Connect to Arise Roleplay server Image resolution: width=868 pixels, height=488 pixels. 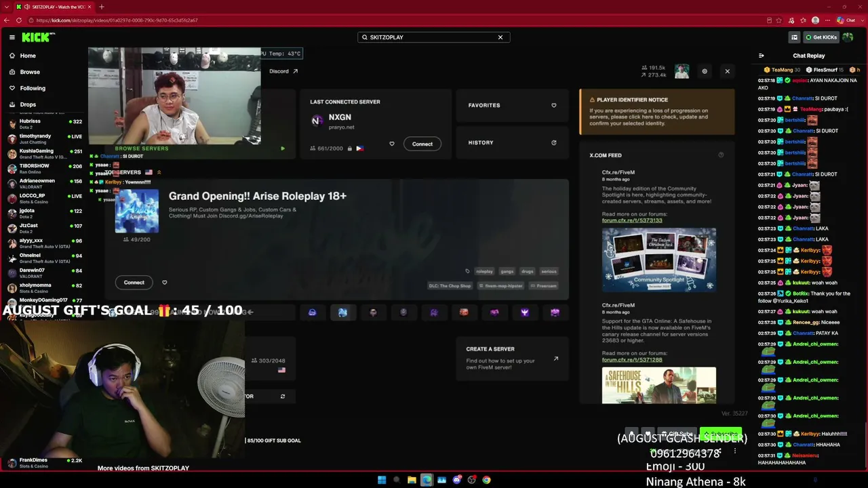point(134,283)
